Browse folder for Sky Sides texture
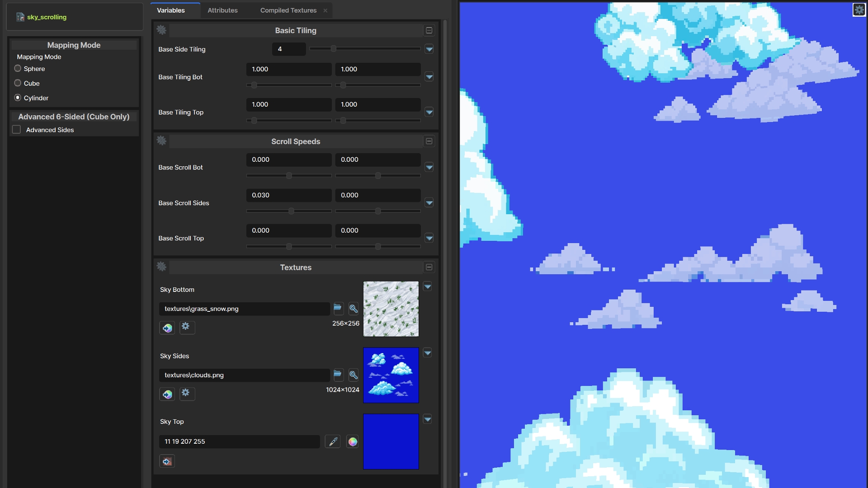 (x=338, y=375)
